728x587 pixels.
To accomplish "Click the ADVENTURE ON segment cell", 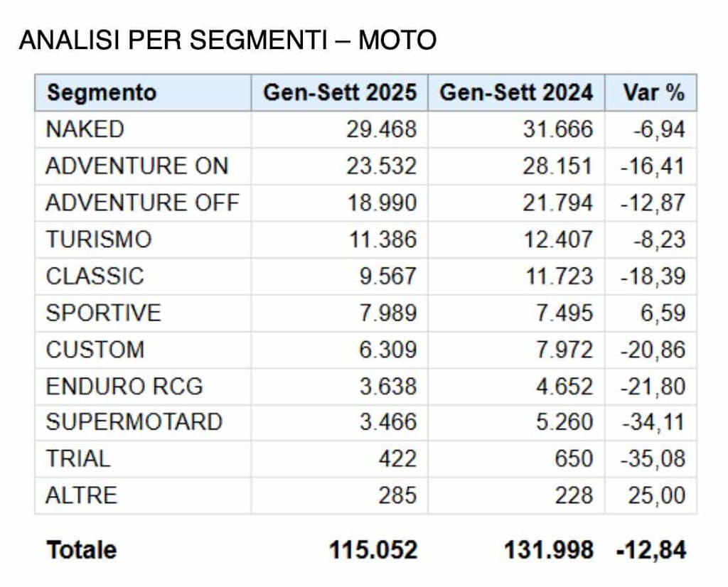I will 136,166.
